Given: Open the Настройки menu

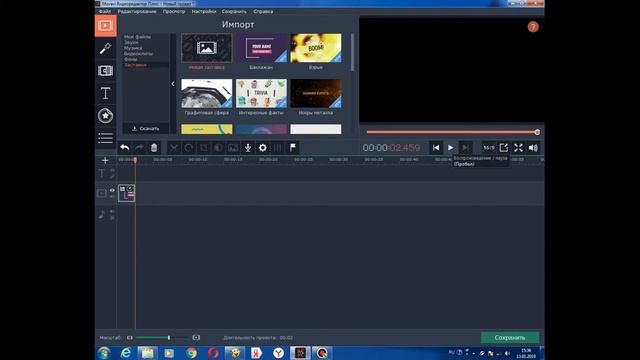Looking at the screenshot, I should coord(204,11).
